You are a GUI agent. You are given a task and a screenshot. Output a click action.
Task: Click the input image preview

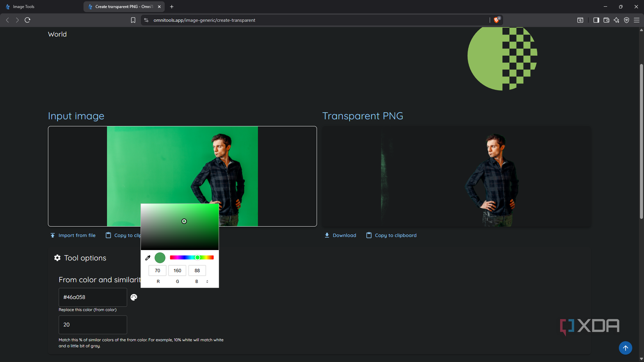tap(182, 176)
